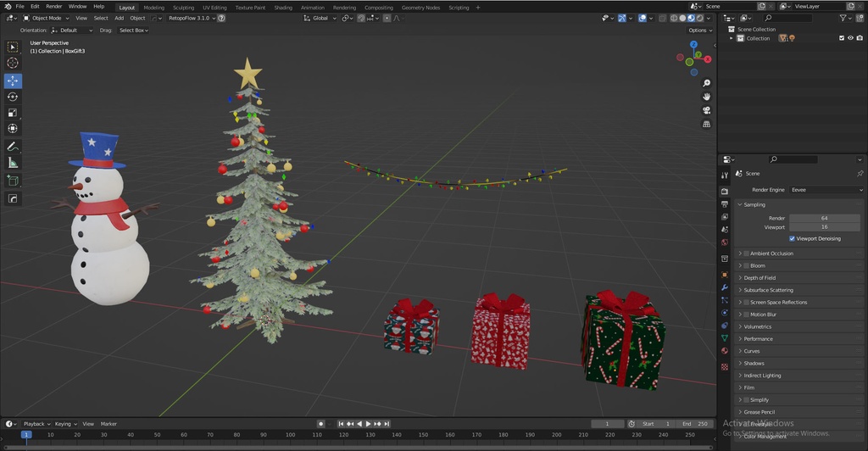
Task: Activate the Rotate tool
Action: click(x=13, y=97)
